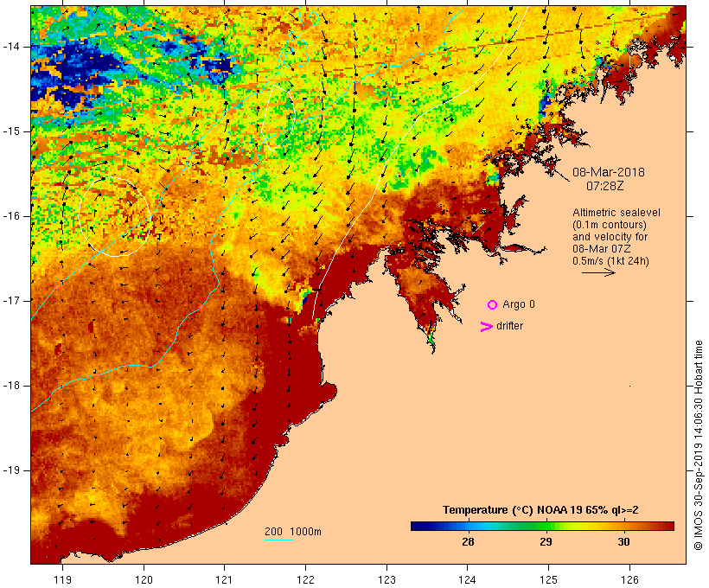Click the '-18' latitude axis label
This screenshot has width=709, height=588.
[11, 386]
